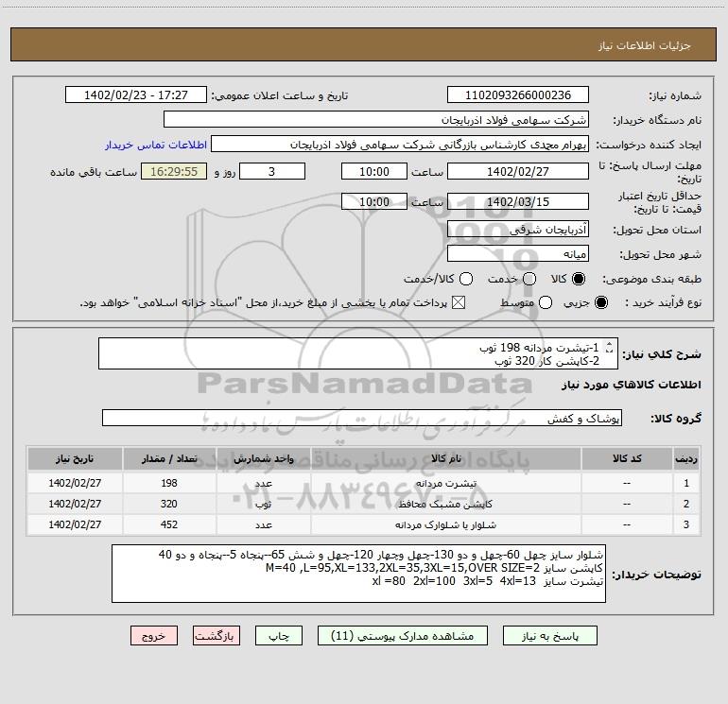Select the متوسط purchase type radio
The image size is (728, 704).
point(546,303)
